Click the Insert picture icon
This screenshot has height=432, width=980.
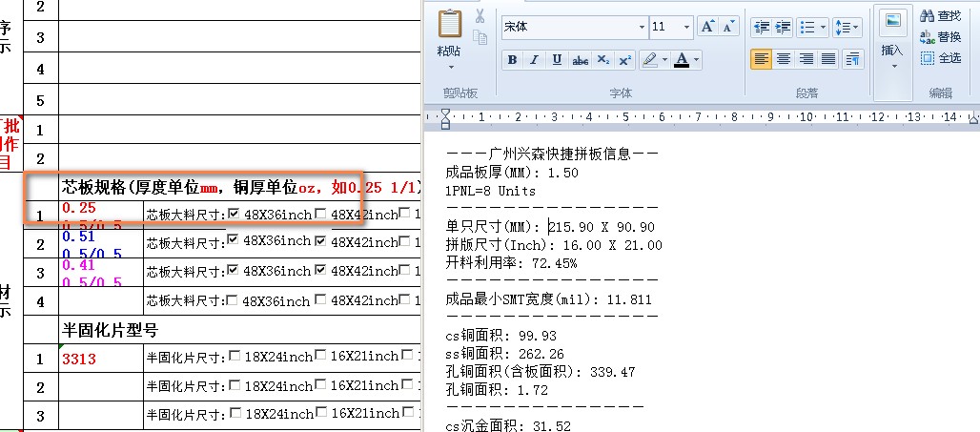pyautogui.click(x=893, y=22)
